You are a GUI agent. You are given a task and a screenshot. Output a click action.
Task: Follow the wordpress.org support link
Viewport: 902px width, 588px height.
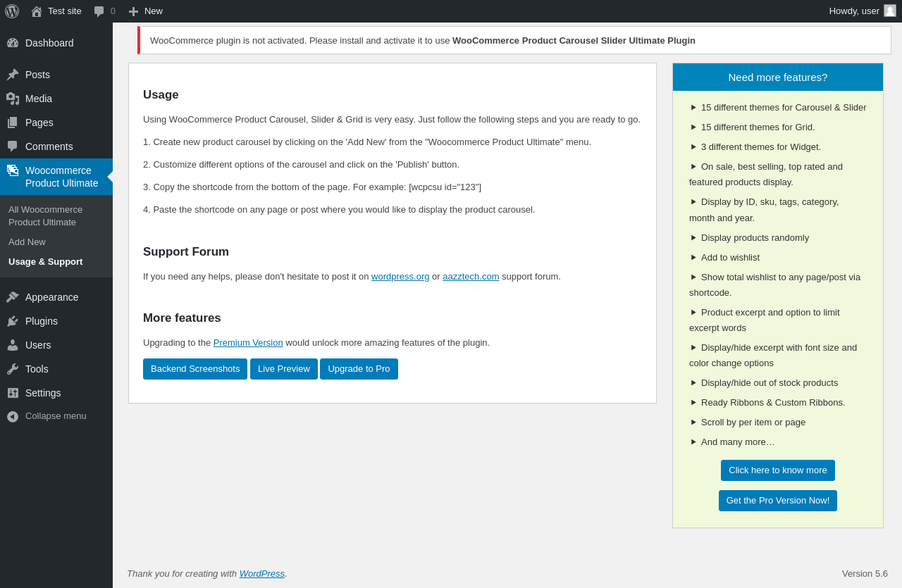[x=400, y=277]
